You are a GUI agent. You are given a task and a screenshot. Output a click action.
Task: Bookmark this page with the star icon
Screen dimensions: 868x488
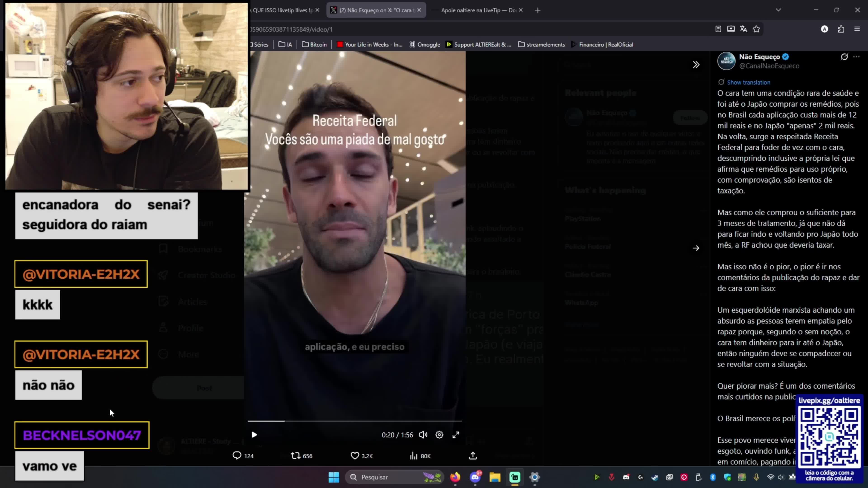point(757,29)
